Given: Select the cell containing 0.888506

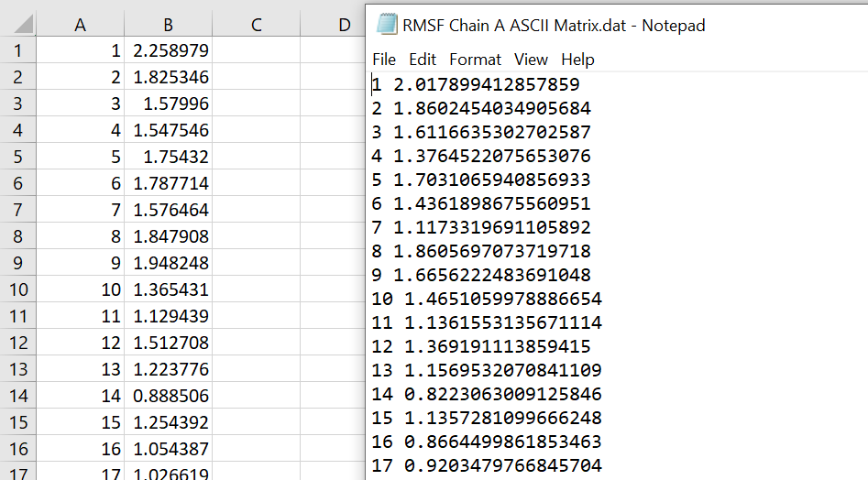Looking at the screenshot, I should click(170, 397).
